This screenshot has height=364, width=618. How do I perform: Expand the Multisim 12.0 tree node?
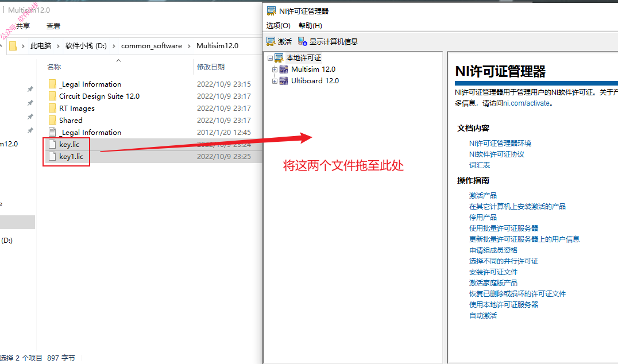point(275,69)
